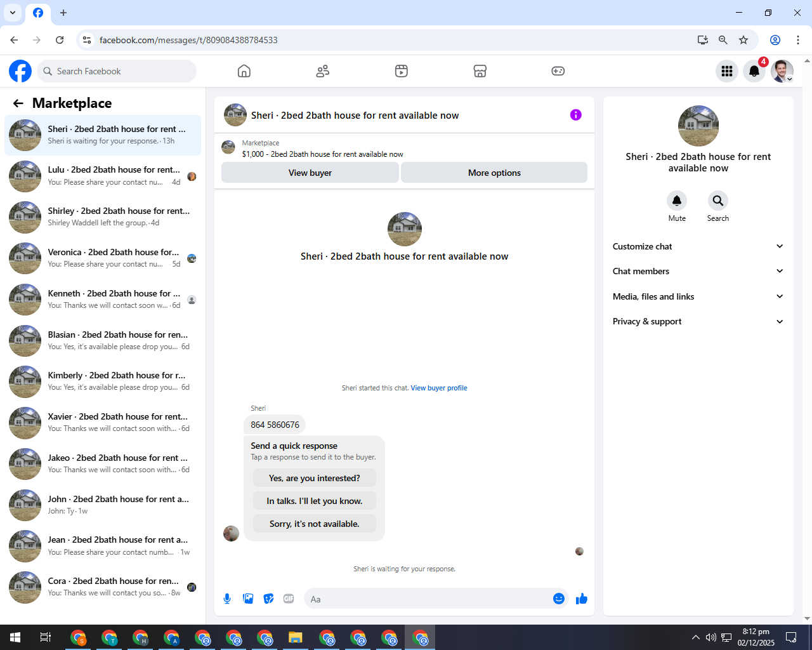Expand Customize chat section
This screenshot has height=650, width=812.
tap(698, 246)
